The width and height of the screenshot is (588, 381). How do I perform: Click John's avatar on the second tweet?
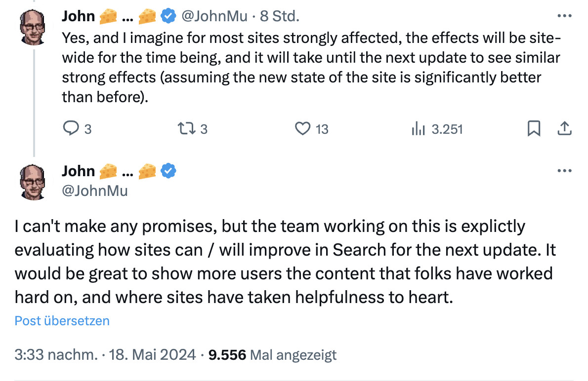tap(32, 181)
